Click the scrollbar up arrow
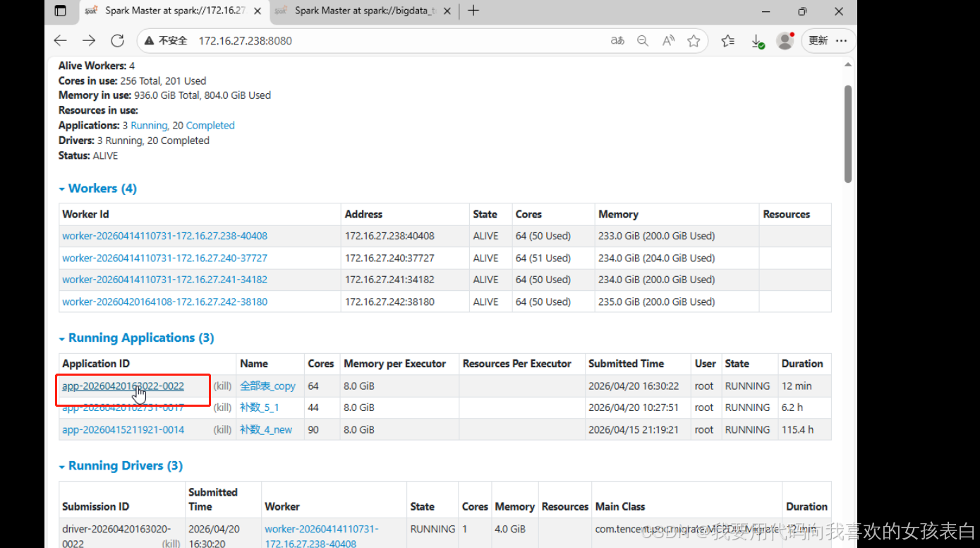The image size is (980, 548). (848, 65)
